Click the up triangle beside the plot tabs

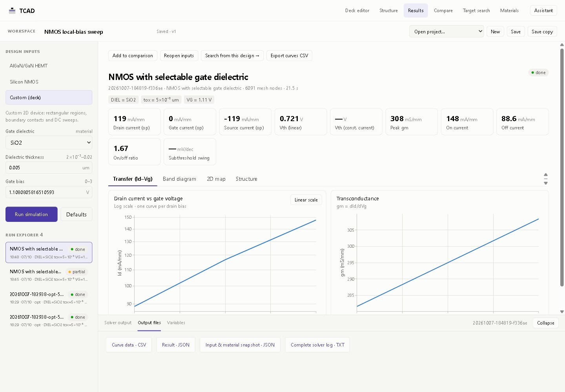[x=545, y=175]
